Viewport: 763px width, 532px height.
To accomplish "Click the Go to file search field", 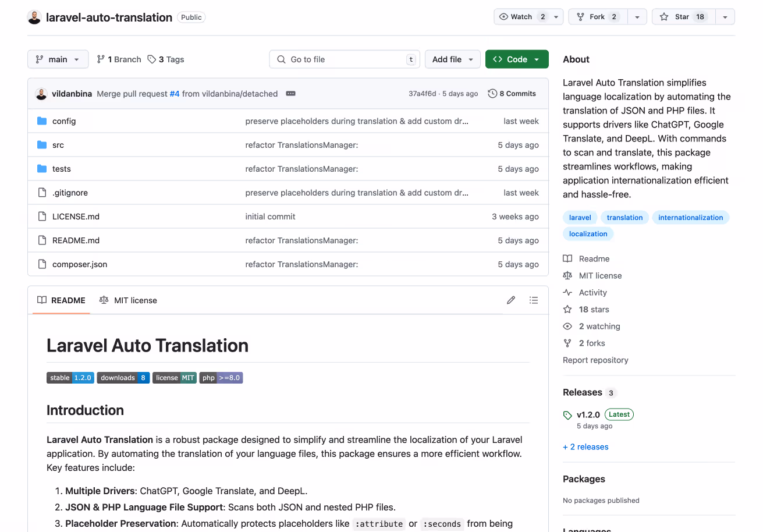I will (345, 59).
